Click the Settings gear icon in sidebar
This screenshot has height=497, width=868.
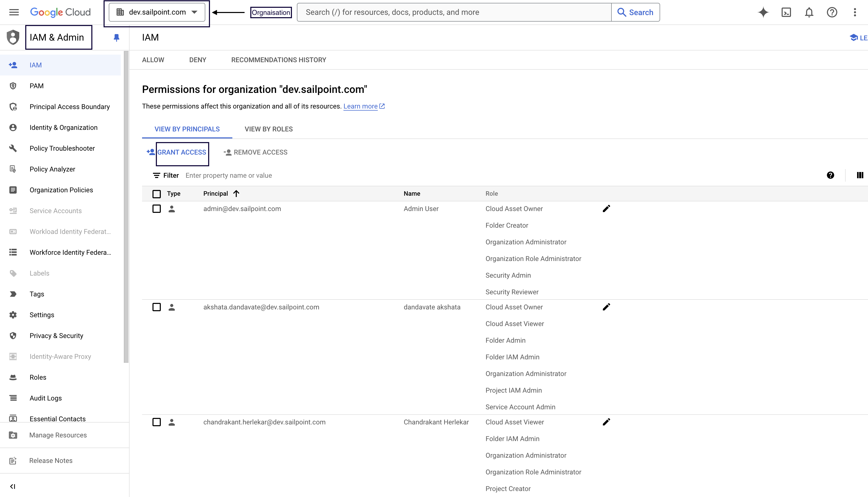coord(13,315)
